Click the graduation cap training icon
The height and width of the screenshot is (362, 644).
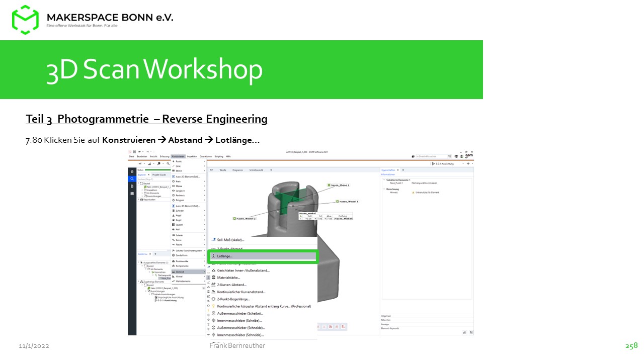point(456,157)
